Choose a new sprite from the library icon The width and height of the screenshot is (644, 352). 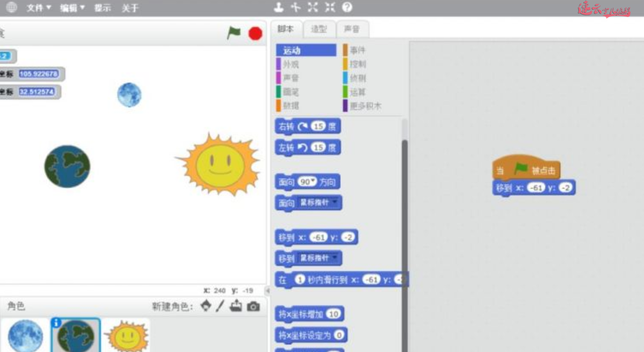[x=206, y=306]
